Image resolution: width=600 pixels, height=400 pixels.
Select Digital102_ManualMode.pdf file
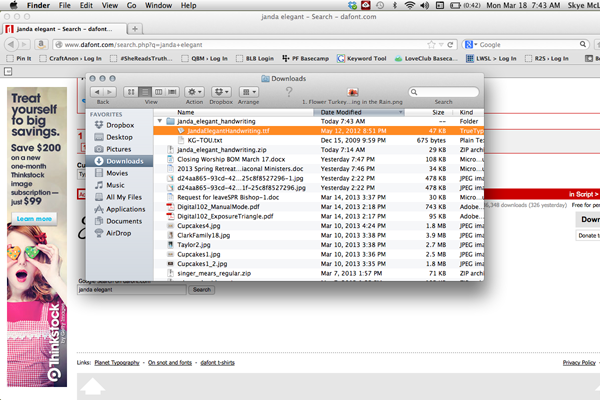(x=319, y=207)
